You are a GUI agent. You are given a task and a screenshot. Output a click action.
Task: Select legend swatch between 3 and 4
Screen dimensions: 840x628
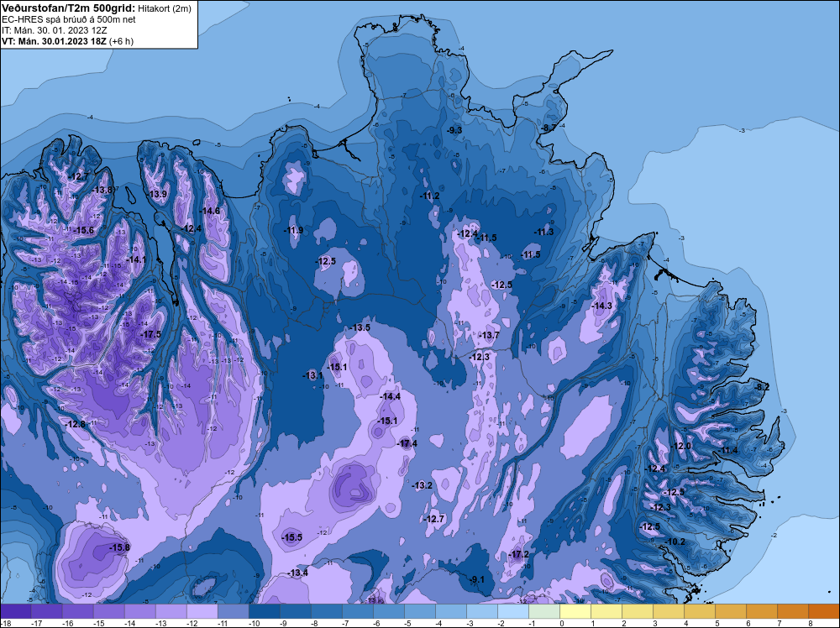pos(668,611)
